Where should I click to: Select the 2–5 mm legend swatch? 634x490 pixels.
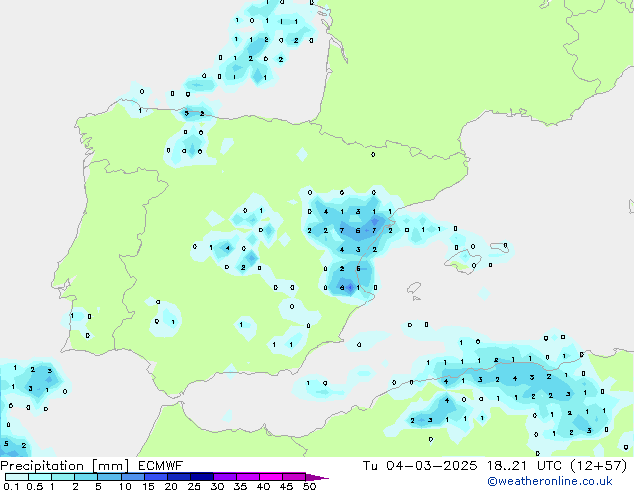(86, 477)
